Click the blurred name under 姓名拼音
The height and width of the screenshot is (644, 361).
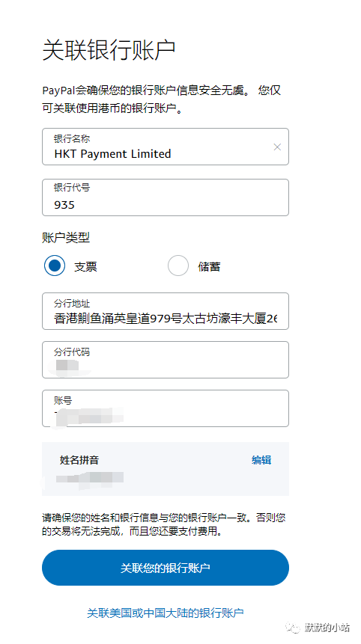pyautogui.click(x=90, y=478)
